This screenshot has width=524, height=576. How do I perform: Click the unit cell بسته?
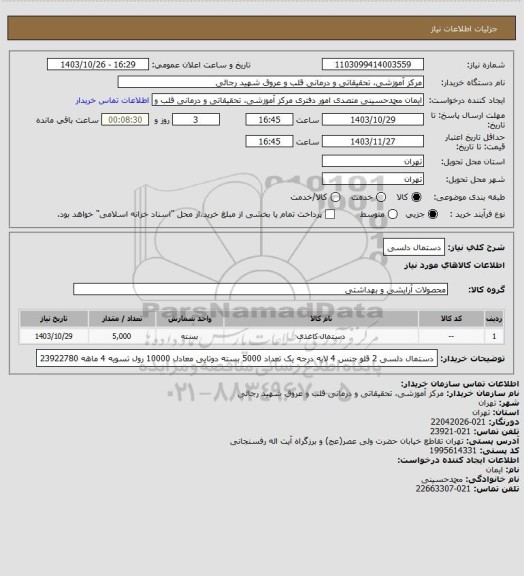[x=190, y=336]
